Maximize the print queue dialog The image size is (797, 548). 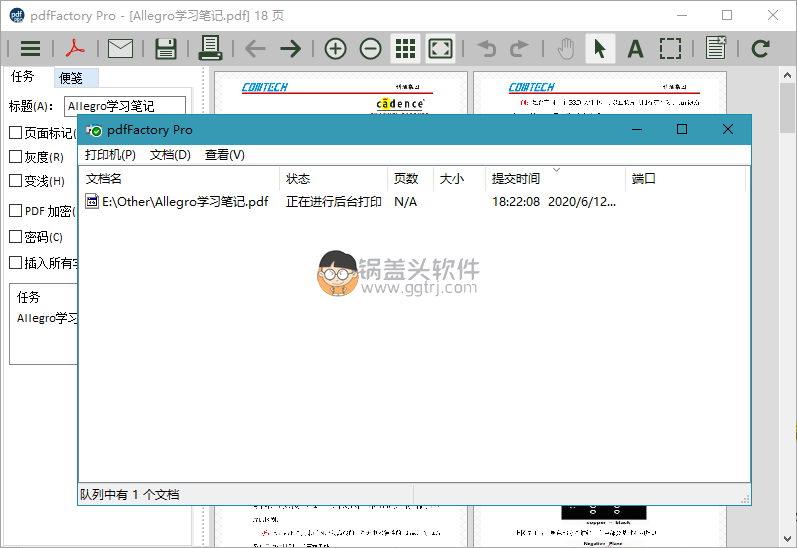682,130
